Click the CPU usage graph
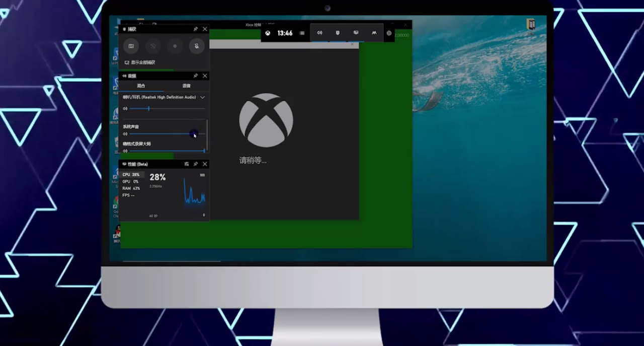The image size is (644, 346). coord(195,192)
